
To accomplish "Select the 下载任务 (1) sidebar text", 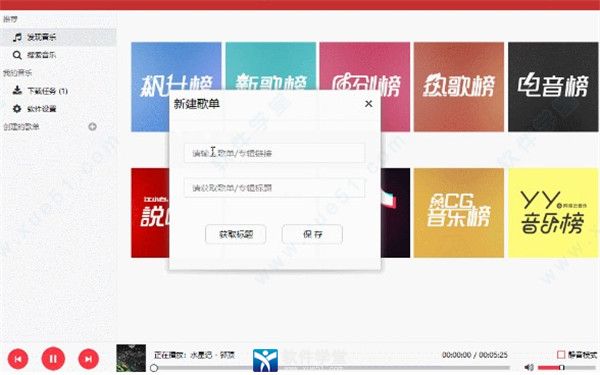I will click(x=47, y=91).
